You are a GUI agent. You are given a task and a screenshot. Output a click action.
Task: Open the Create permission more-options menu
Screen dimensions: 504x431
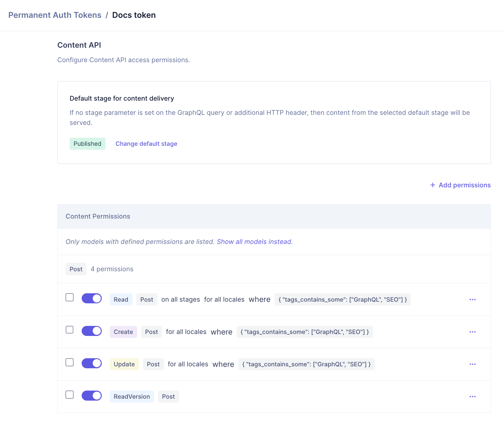(x=472, y=332)
